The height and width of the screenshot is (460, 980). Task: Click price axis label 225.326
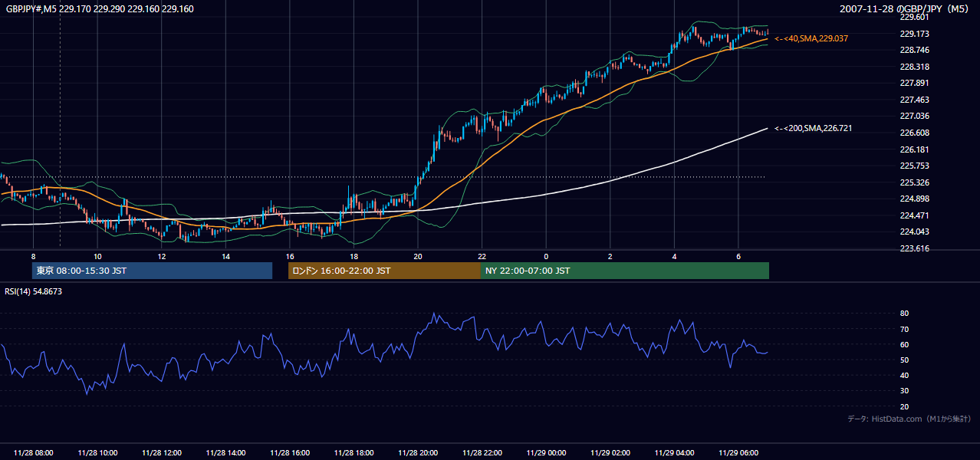tap(914, 182)
